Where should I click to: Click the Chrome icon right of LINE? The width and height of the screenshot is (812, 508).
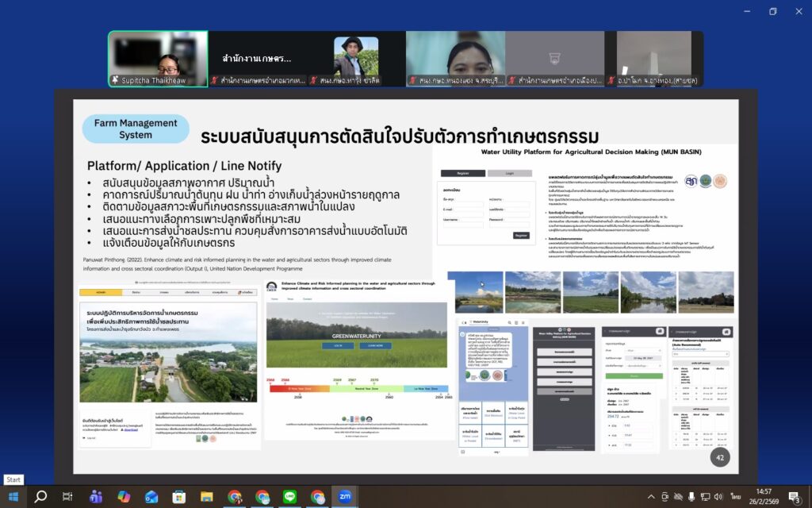tap(317, 497)
